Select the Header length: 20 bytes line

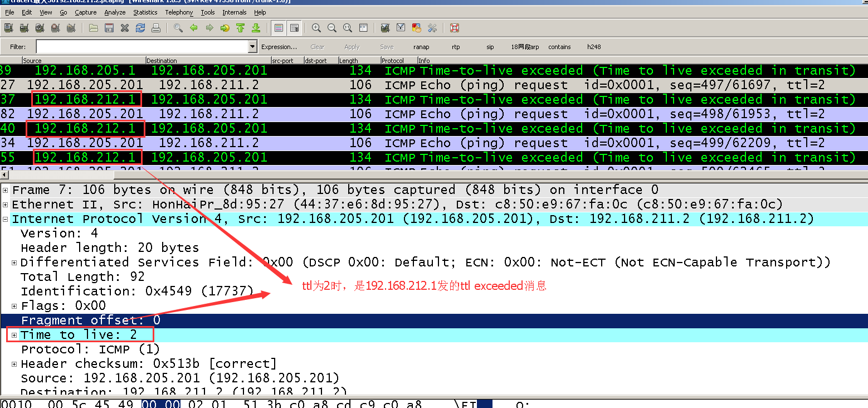(x=110, y=248)
